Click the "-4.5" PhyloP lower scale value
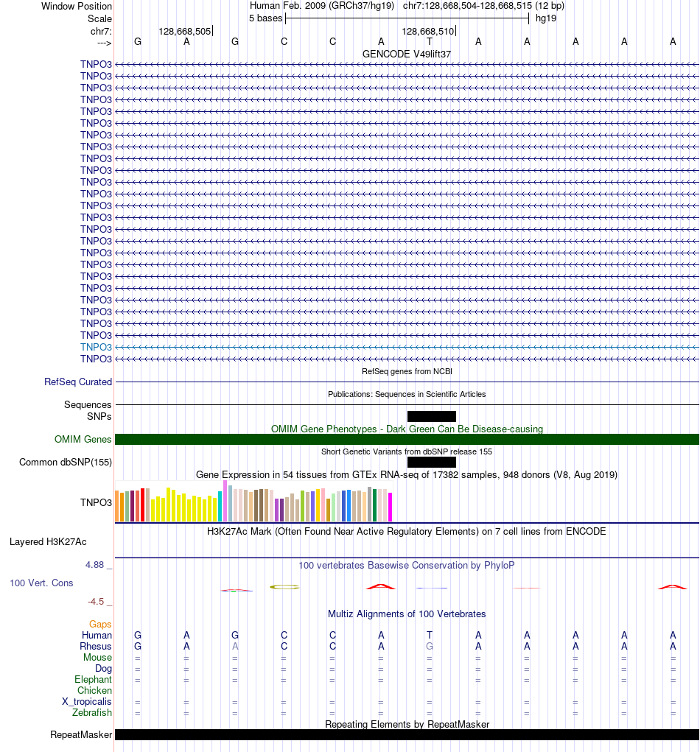The height and width of the screenshot is (752, 700). (x=96, y=602)
